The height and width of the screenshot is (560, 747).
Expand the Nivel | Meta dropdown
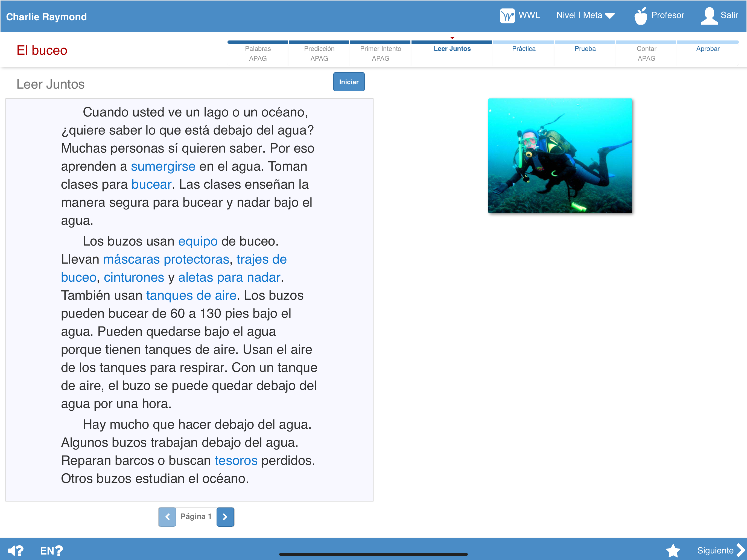(x=585, y=16)
